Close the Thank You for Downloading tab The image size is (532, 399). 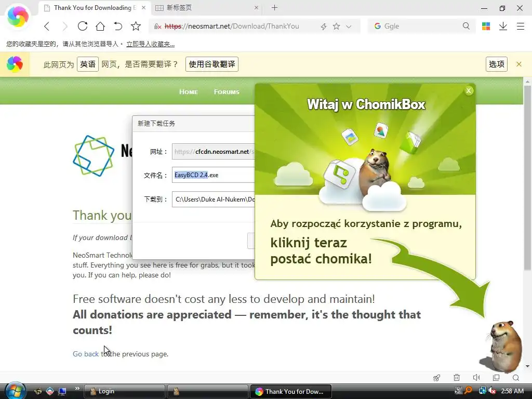(x=144, y=7)
